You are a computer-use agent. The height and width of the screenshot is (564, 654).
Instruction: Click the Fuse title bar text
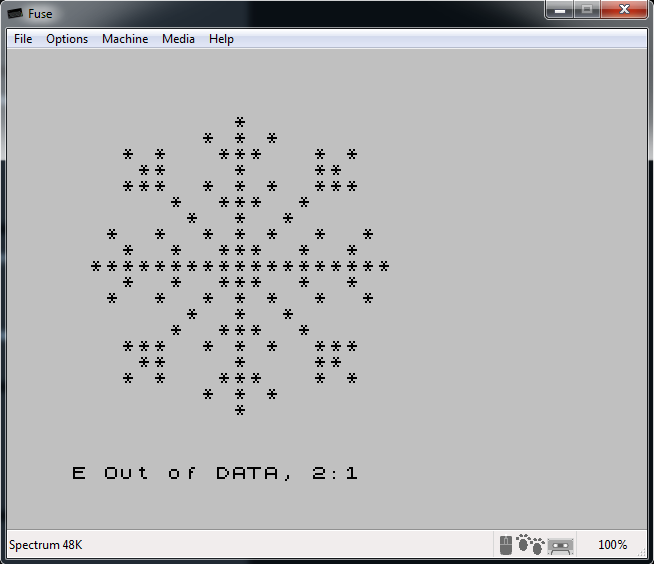point(43,15)
